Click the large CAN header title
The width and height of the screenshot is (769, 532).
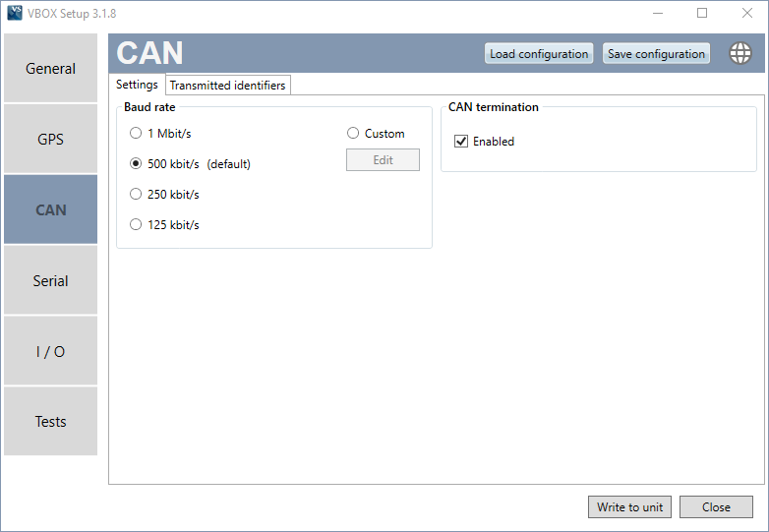click(x=149, y=53)
